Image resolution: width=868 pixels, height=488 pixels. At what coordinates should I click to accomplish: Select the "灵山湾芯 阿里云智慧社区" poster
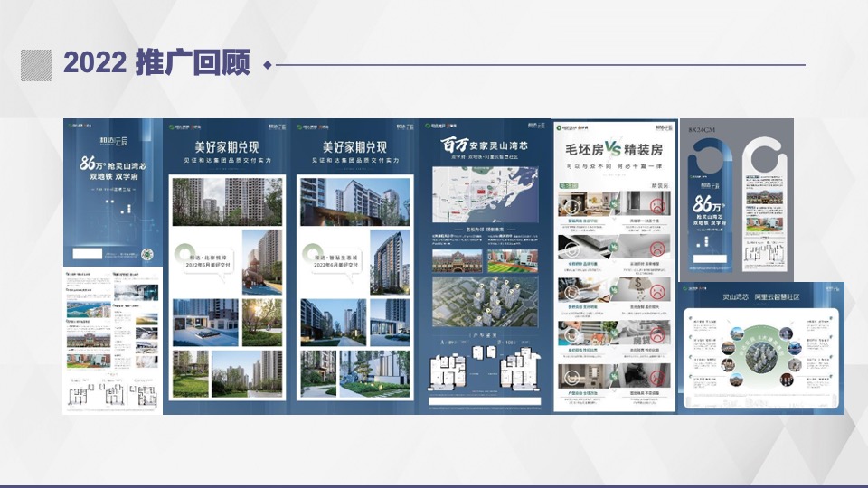point(761,348)
